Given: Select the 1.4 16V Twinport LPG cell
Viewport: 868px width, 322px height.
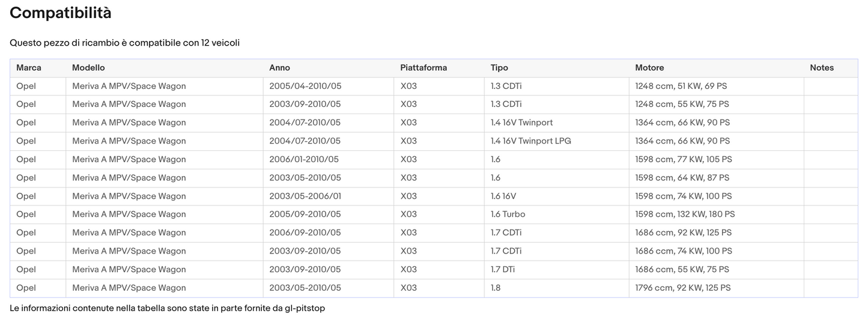Looking at the screenshot, I should click(530, 141).
